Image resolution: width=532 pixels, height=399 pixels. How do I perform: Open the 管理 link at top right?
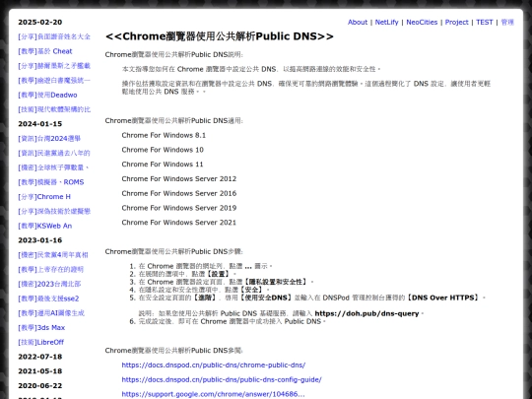coord(507,22)
